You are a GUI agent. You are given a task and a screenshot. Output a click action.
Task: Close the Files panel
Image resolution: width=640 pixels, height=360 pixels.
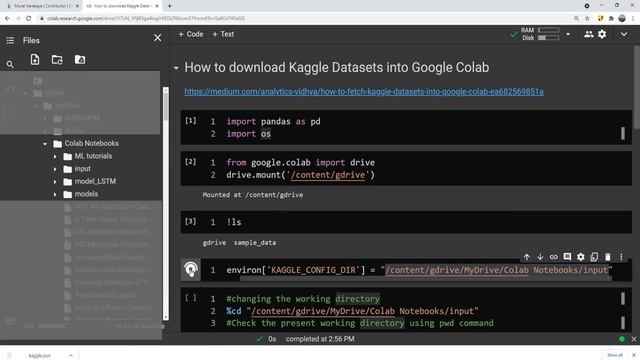tap(158, 38)
